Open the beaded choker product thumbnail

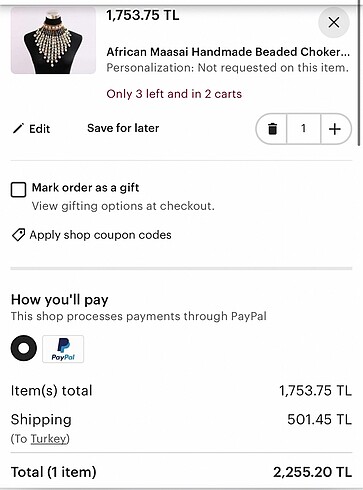[x=53, y=40]
